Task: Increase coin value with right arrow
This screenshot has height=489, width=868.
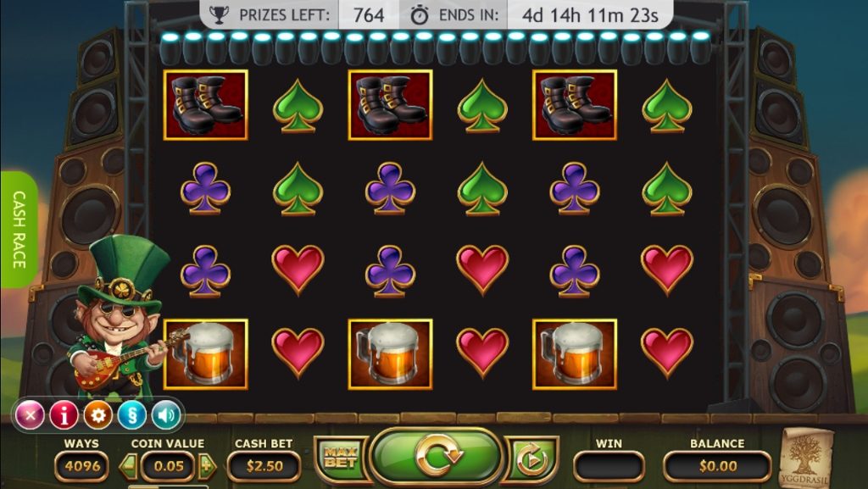Action: (207, 466)
